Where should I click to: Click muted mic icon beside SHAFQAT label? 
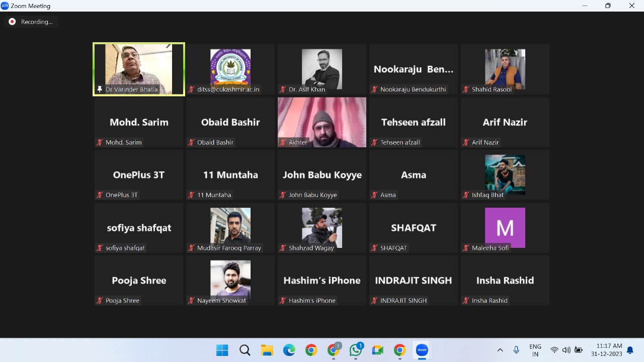click(374, 248)
